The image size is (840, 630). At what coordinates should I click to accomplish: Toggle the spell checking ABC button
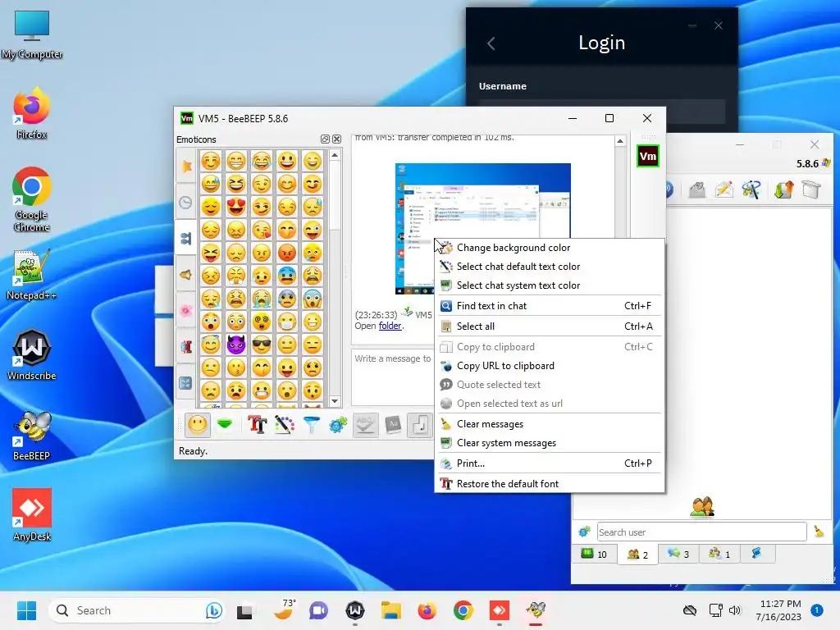point(365,426)
